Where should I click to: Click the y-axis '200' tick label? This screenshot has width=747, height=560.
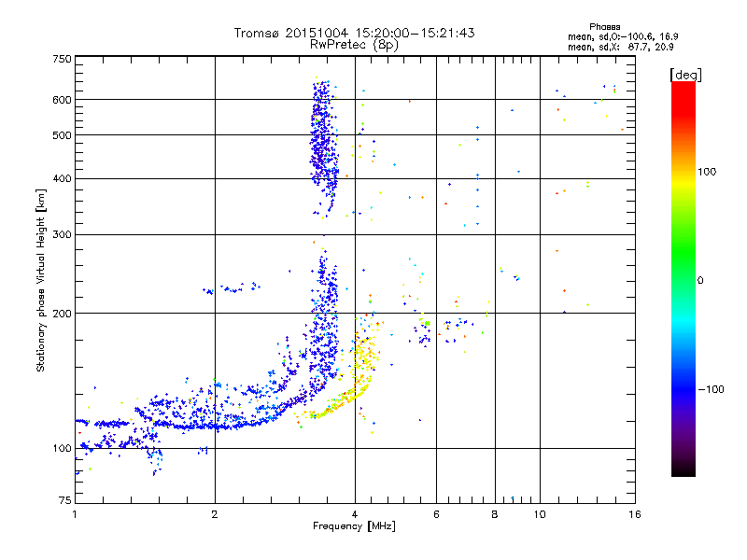click(62, 314)
